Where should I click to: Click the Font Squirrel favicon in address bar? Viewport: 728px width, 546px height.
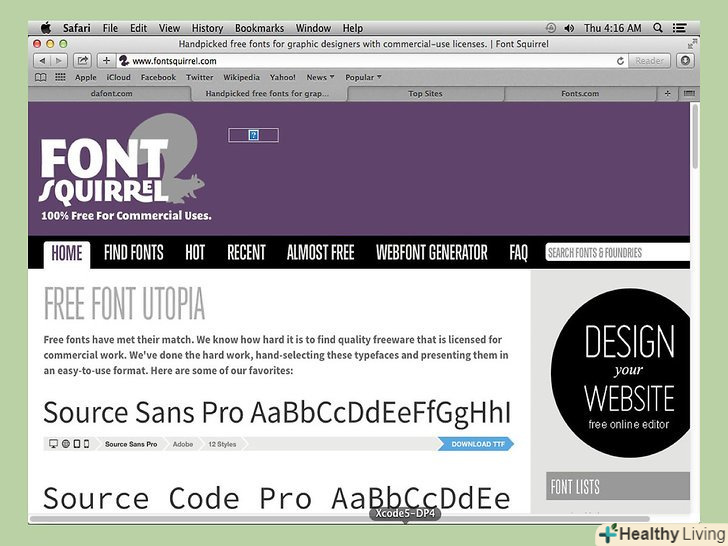pos(124,61)
